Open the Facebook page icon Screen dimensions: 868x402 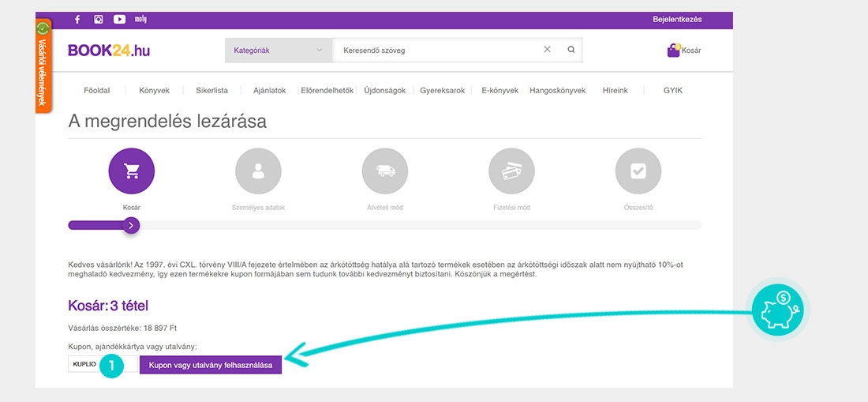[77, 20]
